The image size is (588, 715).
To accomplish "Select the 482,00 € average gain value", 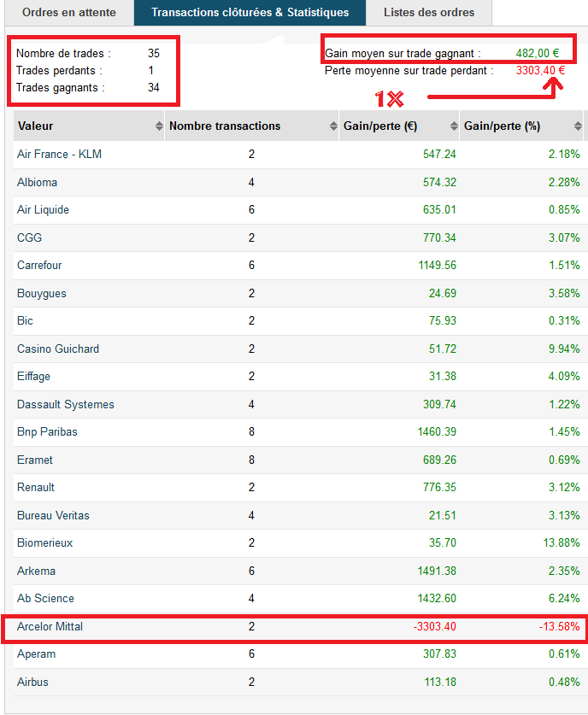I will [538, 53].
